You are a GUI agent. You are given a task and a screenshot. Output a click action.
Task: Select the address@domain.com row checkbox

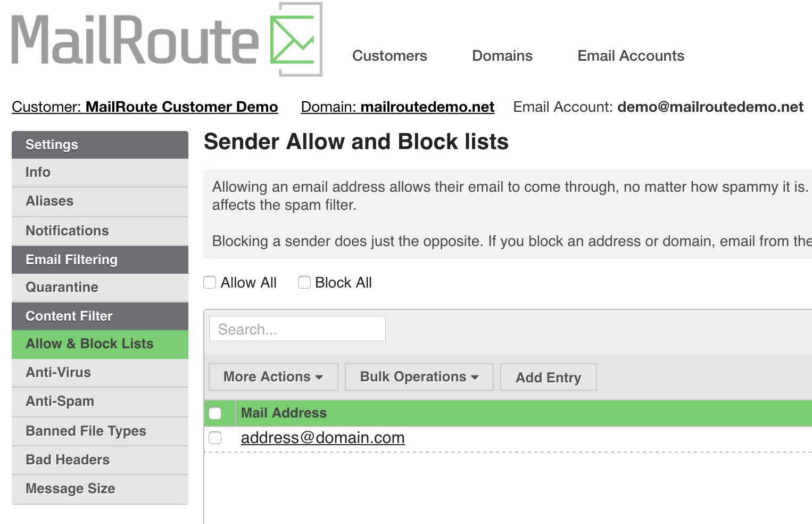pos(215,438)
